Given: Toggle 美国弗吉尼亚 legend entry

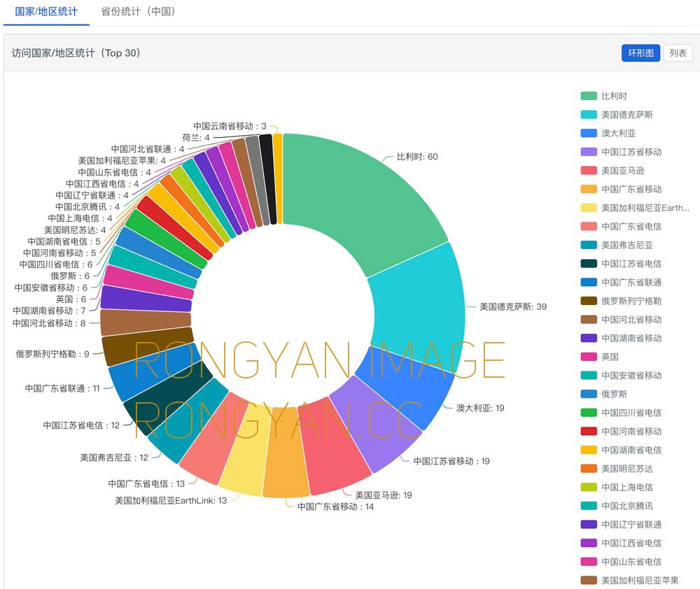Looking at the screenshot, I should click(617, 245).
